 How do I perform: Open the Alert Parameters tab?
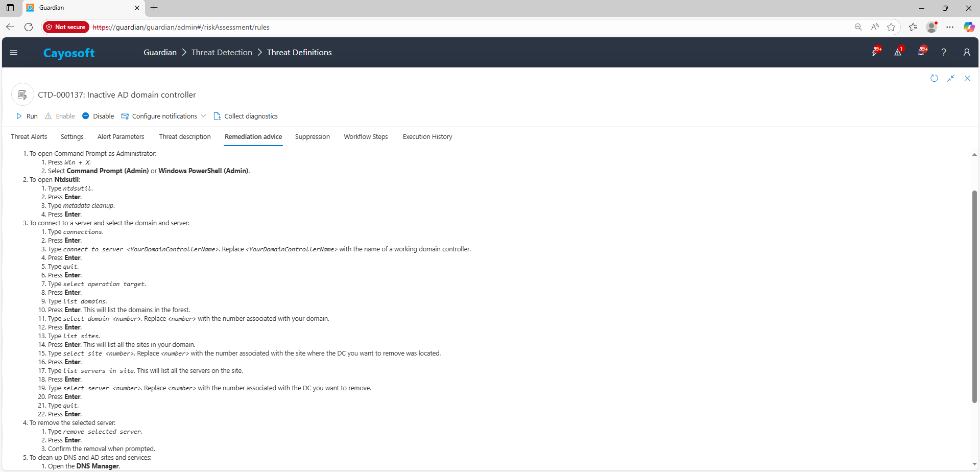121,137
